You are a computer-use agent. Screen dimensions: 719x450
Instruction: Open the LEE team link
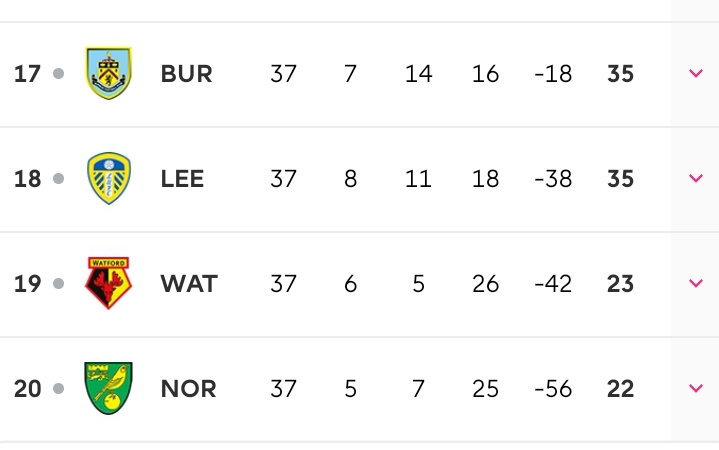(x=183, y=179)
